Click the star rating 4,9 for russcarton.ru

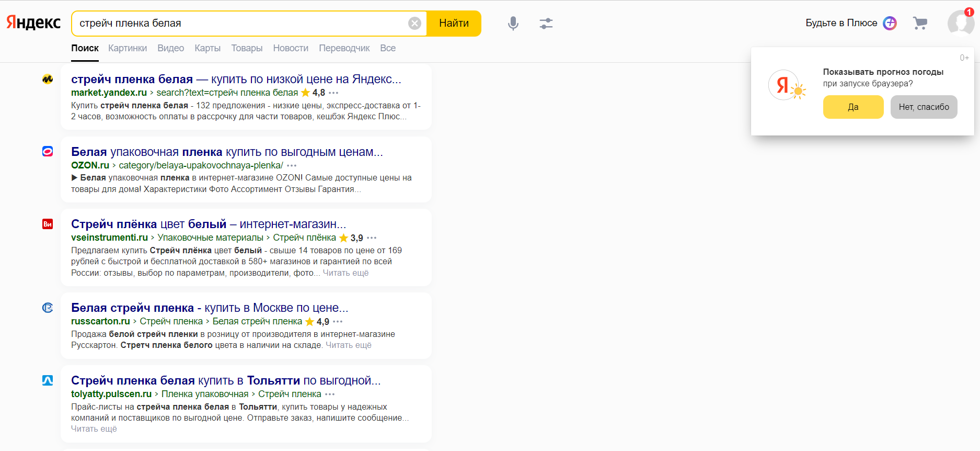(317, 322)
